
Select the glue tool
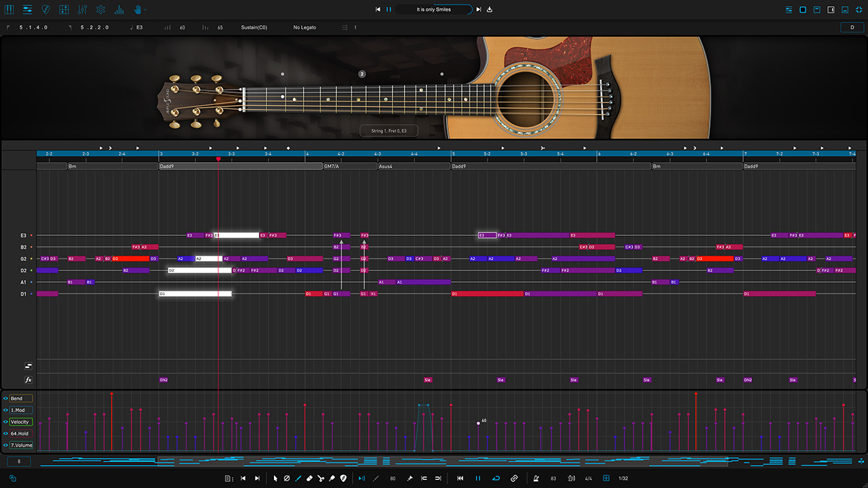332,479
